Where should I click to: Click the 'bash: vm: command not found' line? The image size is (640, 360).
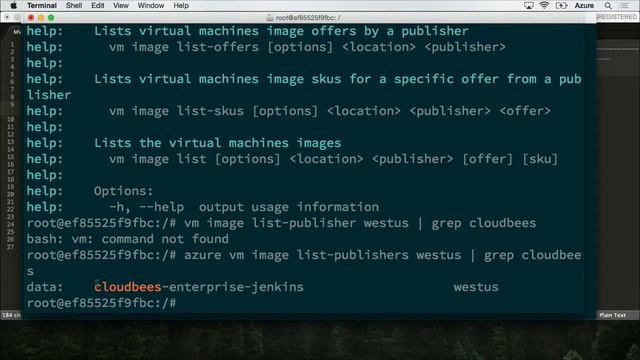pos(128,239)
